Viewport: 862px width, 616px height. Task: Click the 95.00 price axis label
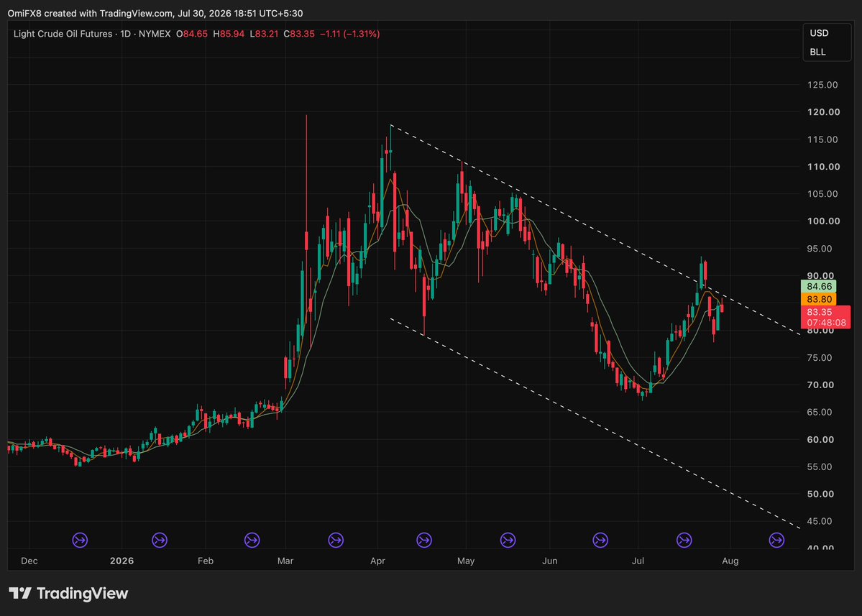820,249
